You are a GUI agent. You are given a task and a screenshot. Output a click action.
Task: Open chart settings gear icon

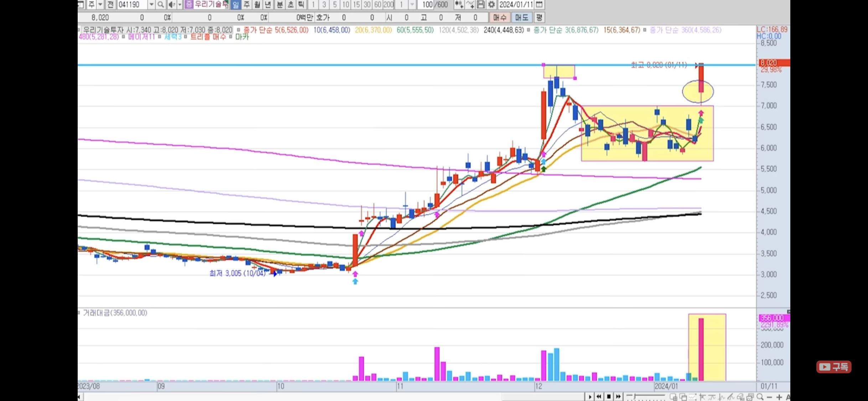[x=491, y=5]
